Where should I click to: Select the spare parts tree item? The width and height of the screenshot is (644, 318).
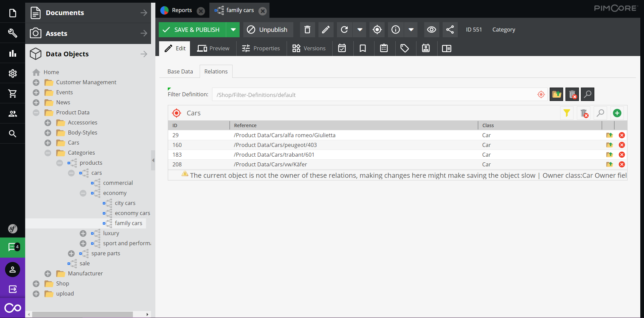pos(106,253)
